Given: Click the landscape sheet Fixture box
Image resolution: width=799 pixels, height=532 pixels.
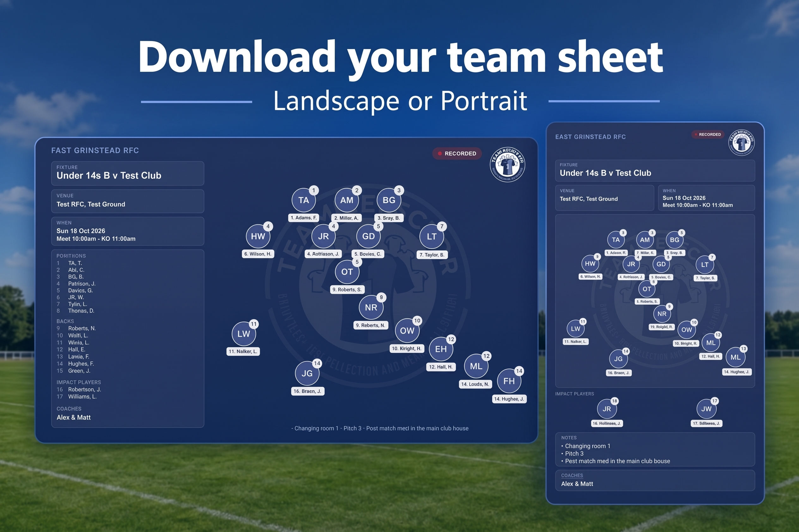Looking at the screenshot, I should pyautogui.click(x=128, y=173).
